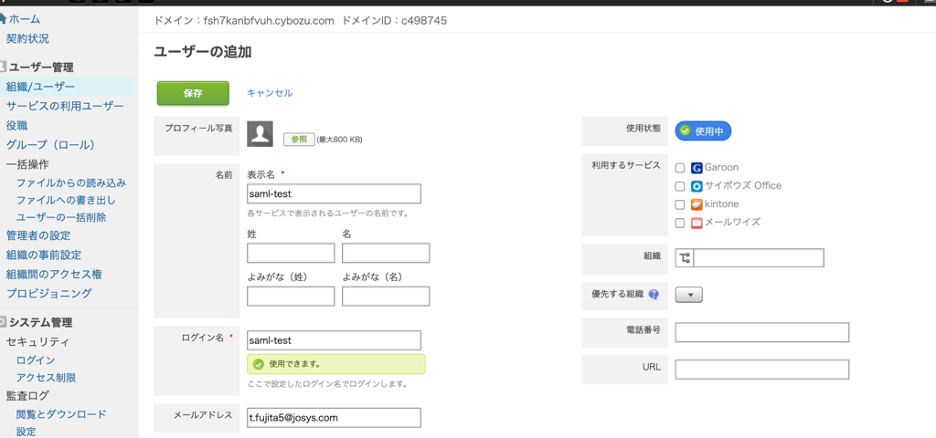The width and height of the screenshot is (936, 438).
Task: Select 組織/ユーザー in the sidebar
Action: [40, 87]
